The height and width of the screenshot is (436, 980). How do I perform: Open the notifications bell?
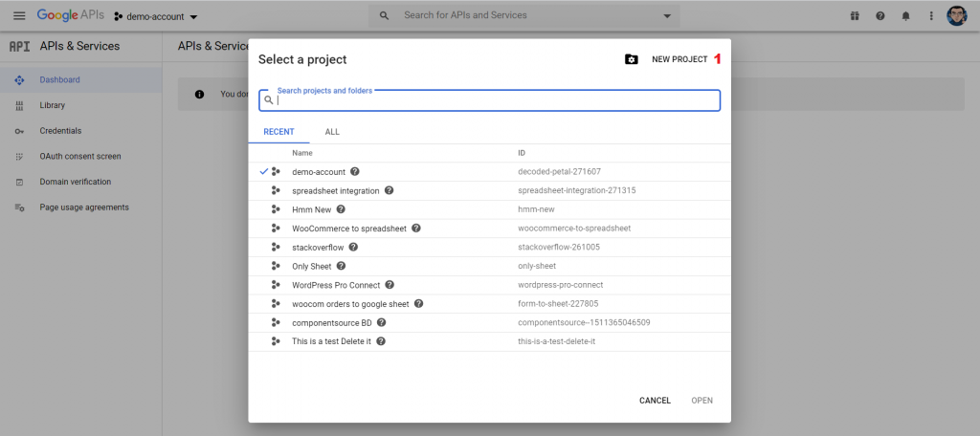click(x=905, y=16)
